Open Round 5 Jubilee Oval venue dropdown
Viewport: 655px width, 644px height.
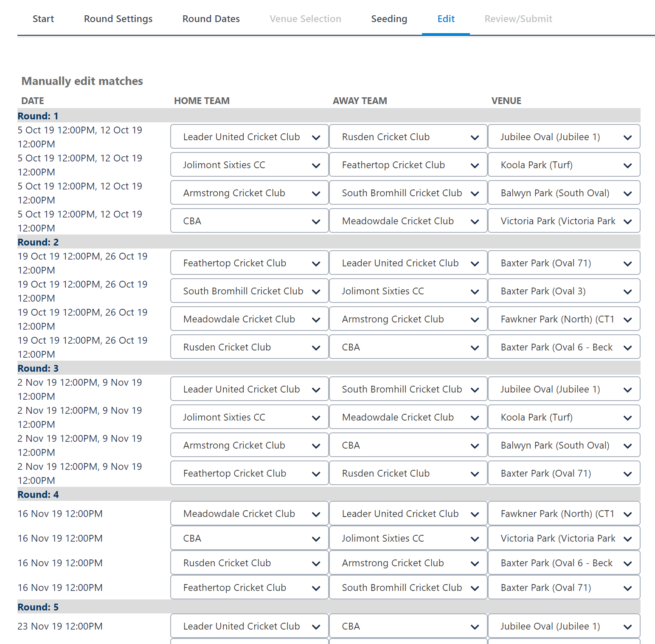[x=564, y=626]
